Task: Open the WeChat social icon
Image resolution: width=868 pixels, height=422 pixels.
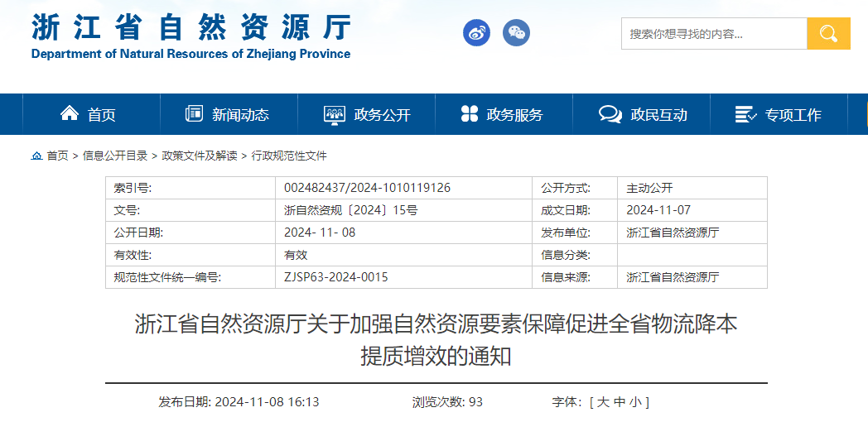Action: 516,32
